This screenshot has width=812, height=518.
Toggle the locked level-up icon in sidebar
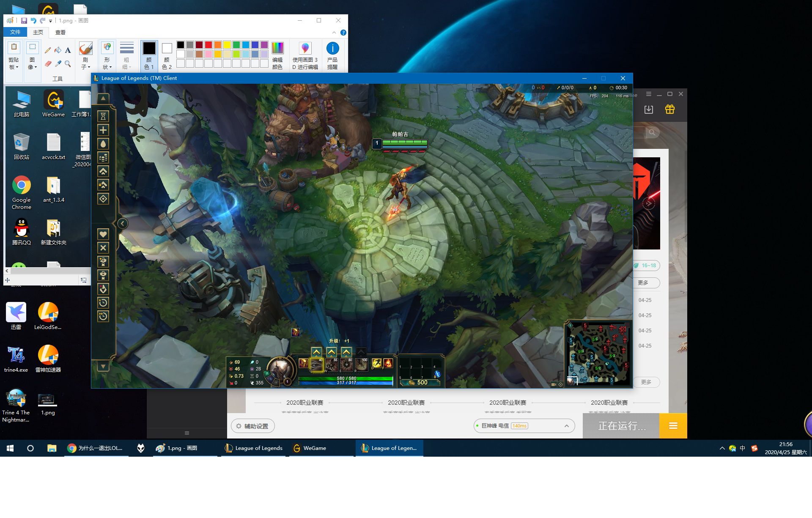(103, 185)
